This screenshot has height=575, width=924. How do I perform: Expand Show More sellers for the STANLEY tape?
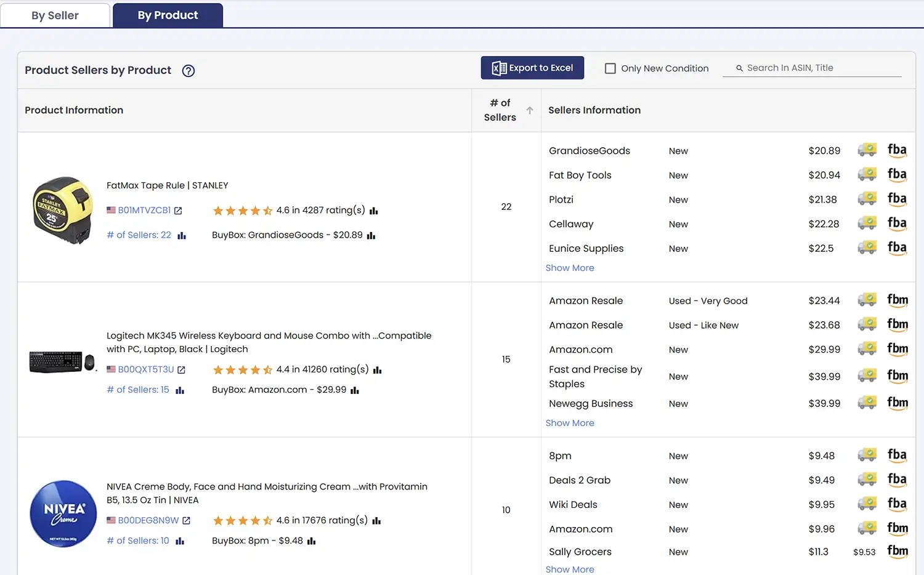click(x=570, y=268)
